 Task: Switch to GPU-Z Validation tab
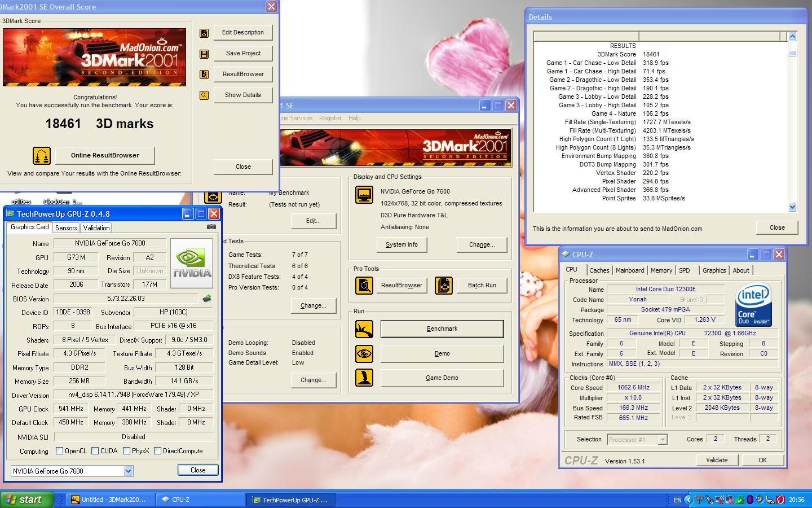tap(96, 228)
